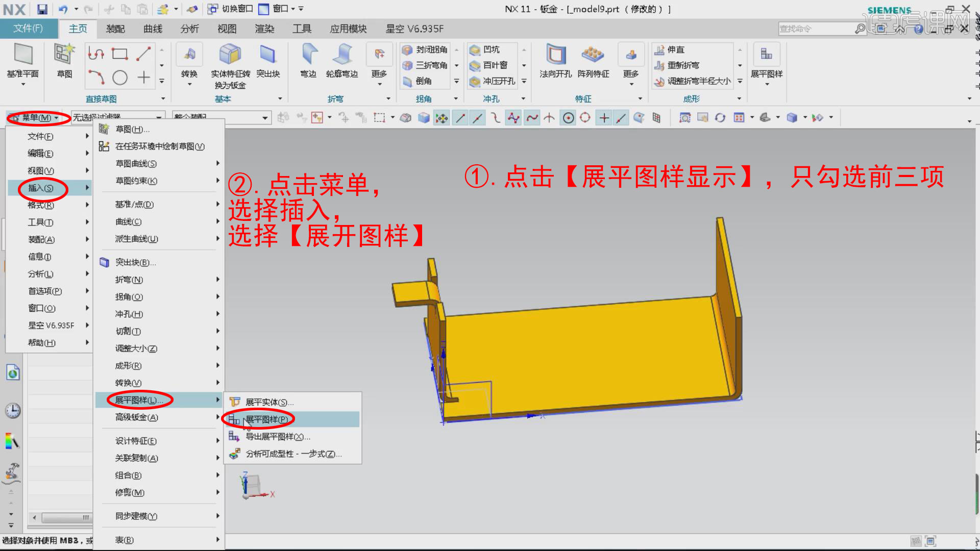The height and width of the screenshot is (551, 980).
Task: Open Analyze Formability One-step (分析可成型性) entry
Action: (x=292, y=454)
